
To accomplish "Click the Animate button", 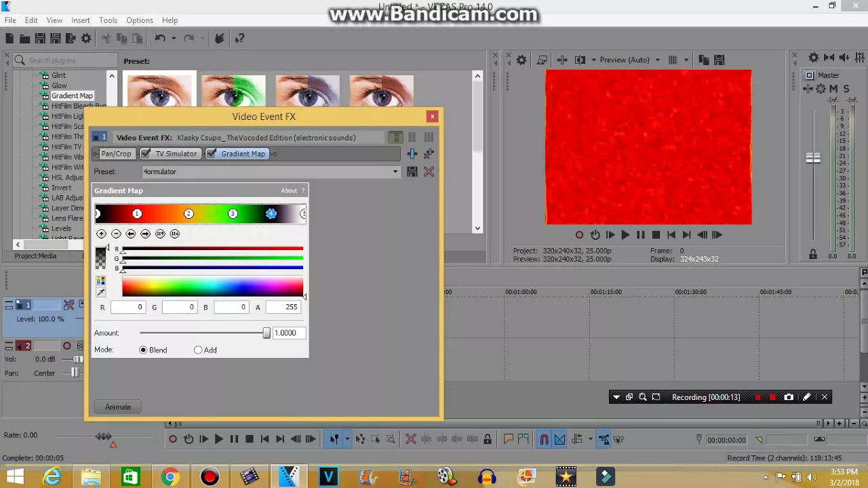I will 118,407.
